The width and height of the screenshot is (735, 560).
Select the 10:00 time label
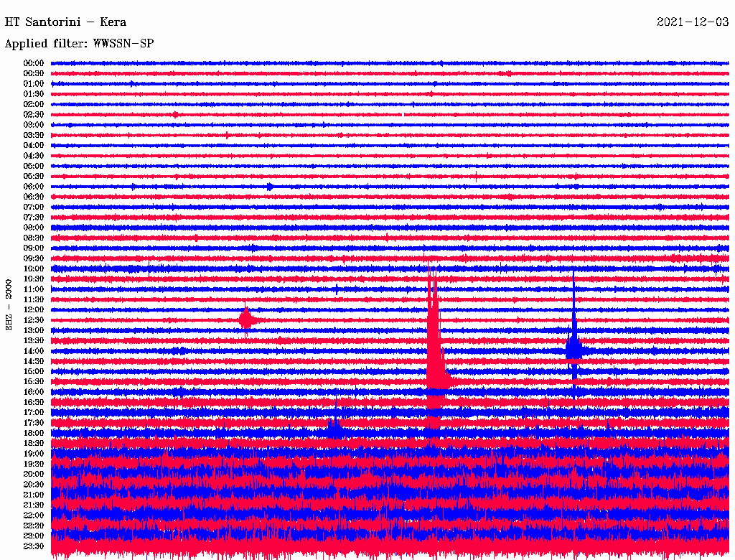34,269
